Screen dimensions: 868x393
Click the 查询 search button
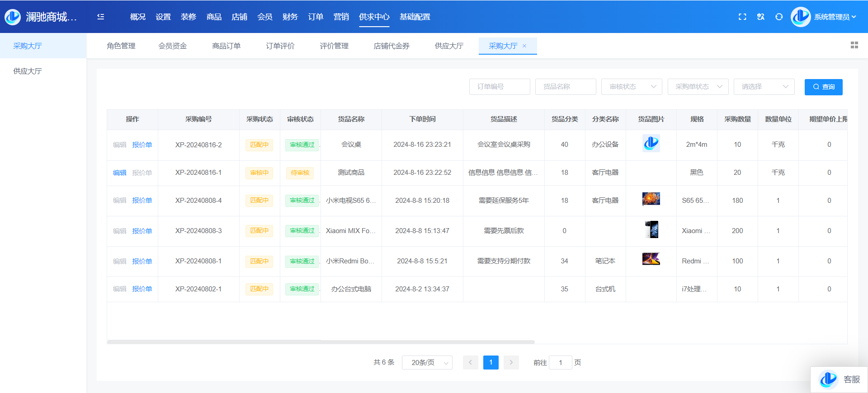pos(823,87)
